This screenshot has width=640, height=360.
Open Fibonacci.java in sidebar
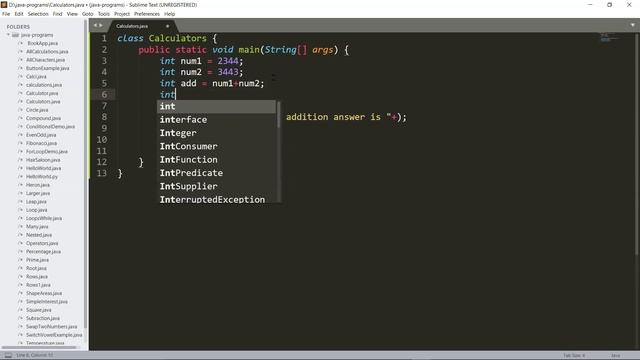click(x=41, y=143)
